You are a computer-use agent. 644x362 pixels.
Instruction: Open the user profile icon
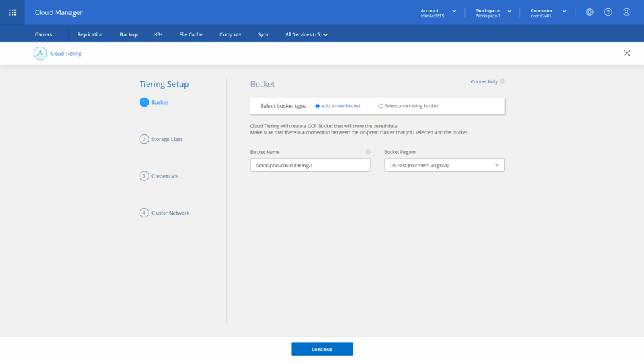click(x=626, y=12)
